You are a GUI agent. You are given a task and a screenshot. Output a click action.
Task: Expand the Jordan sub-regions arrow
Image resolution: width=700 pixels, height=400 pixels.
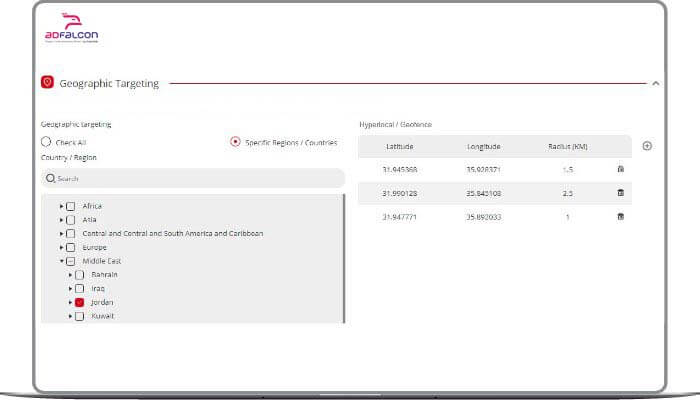70,302
